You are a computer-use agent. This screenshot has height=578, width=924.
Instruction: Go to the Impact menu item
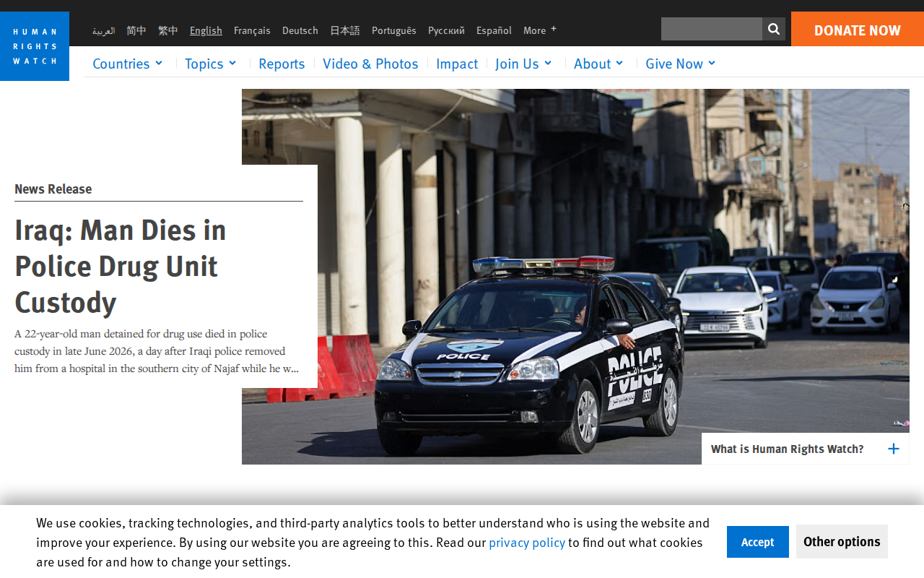point(457,64)
